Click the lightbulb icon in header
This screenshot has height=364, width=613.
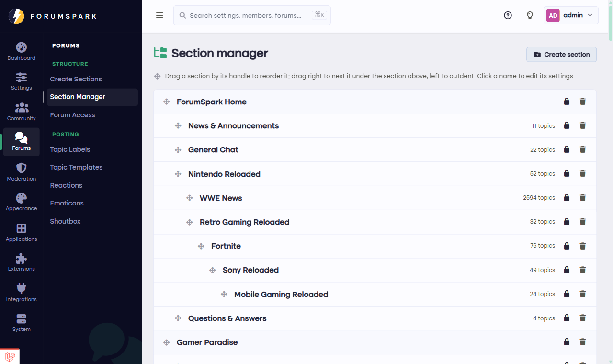coord(530,15)
